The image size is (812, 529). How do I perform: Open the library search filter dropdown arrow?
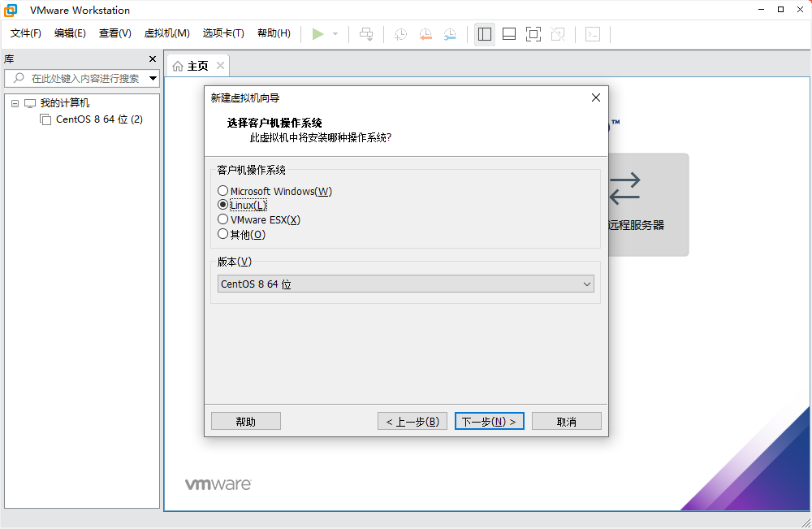[153, 78]
